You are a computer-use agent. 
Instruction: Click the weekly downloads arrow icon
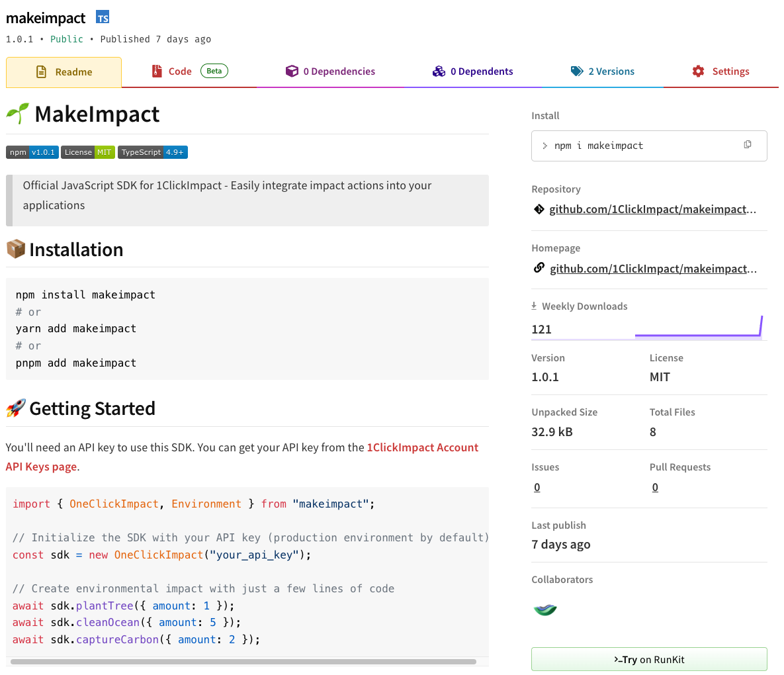coord(534,306)
